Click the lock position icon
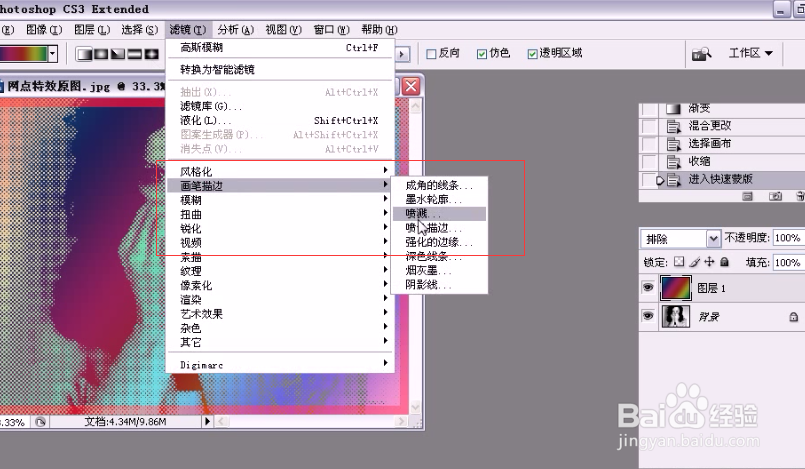This screenshot has height=469, width=805. point(709,262)
